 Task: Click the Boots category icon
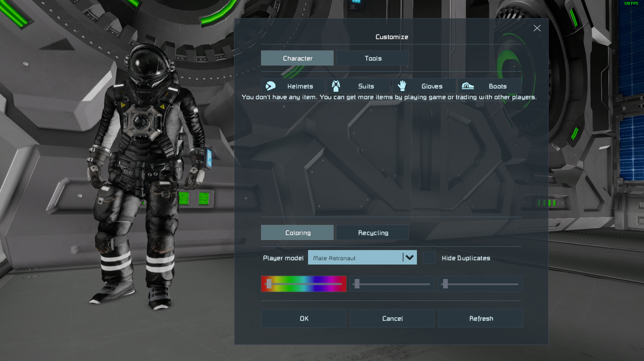[x=468, y=86]
